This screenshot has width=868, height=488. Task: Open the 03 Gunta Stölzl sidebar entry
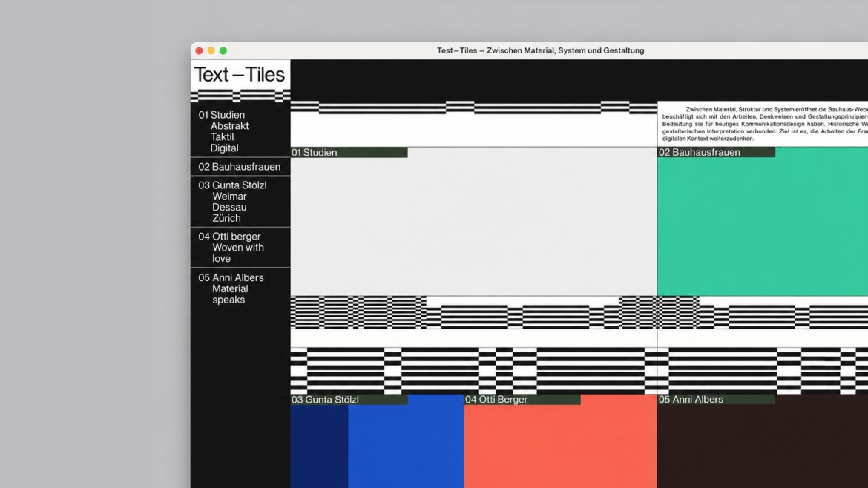point(232,185)
